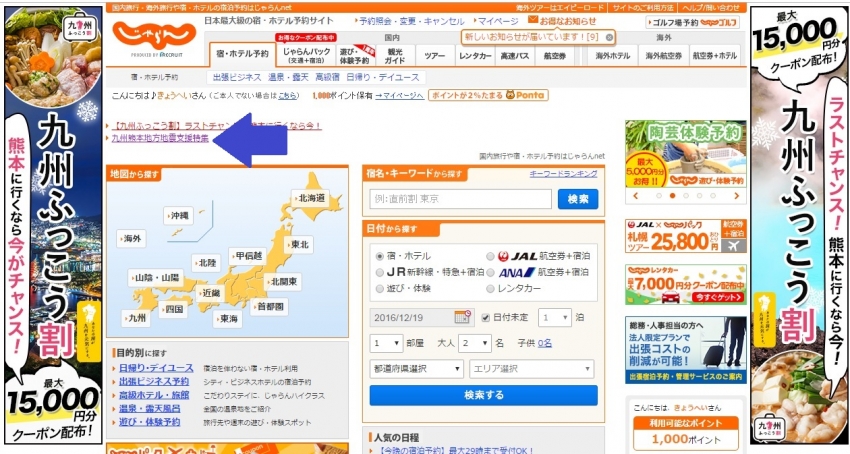Go to previous banner with left arrow
This screenshot has width=850, height=454.
pyautogui.click(x=636, y=196)
